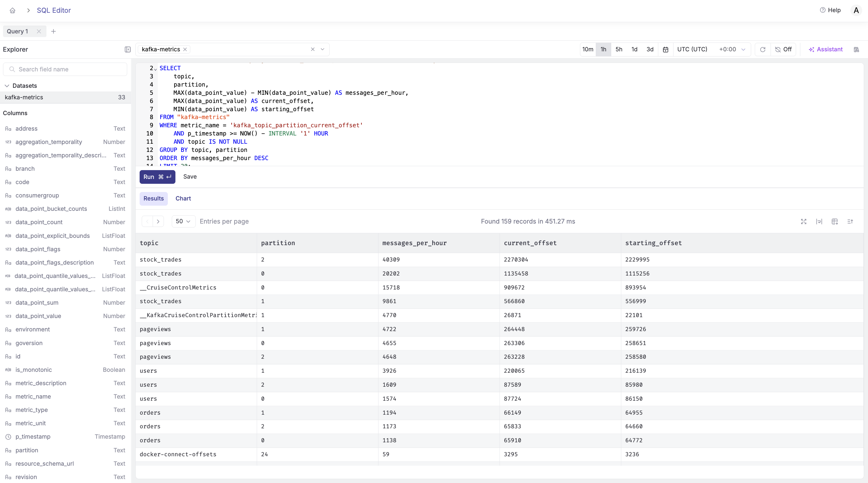Open the table columns settings icon

tap(835, 221)
